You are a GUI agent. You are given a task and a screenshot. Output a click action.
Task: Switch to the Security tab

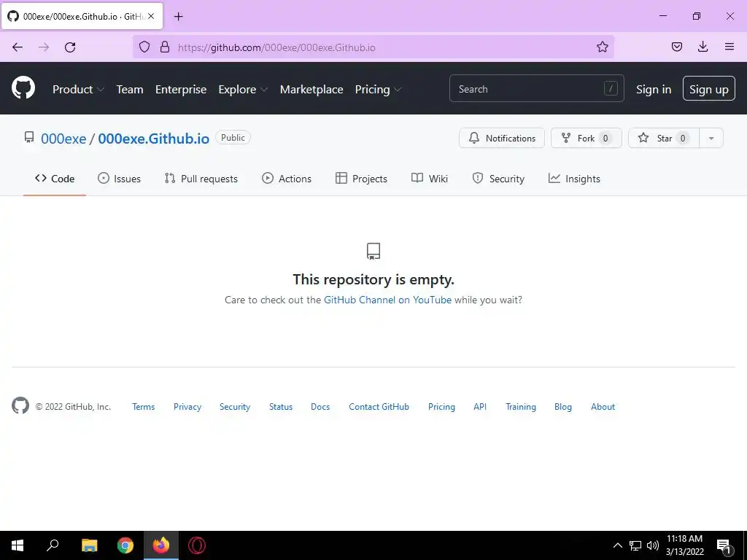click(498, 179)
